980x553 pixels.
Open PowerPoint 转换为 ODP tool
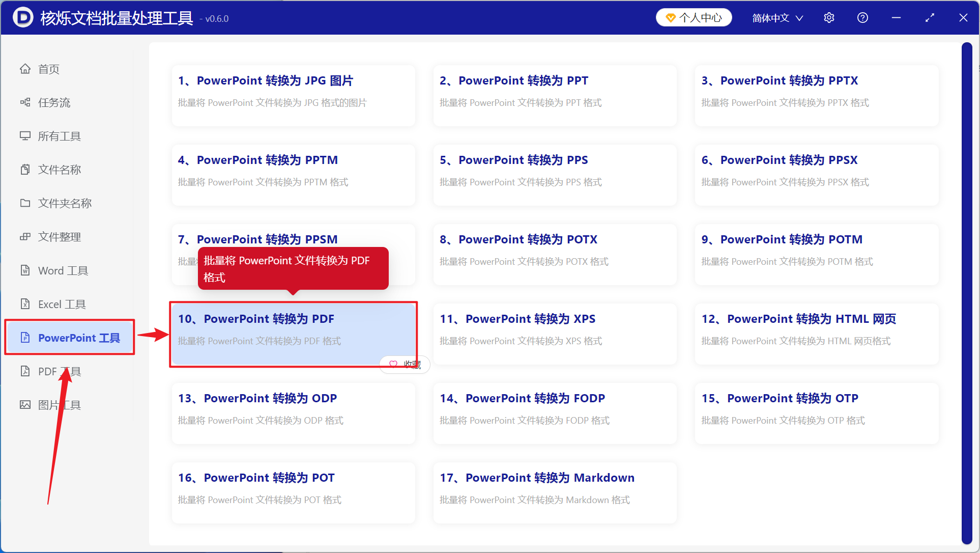(294, 413)
